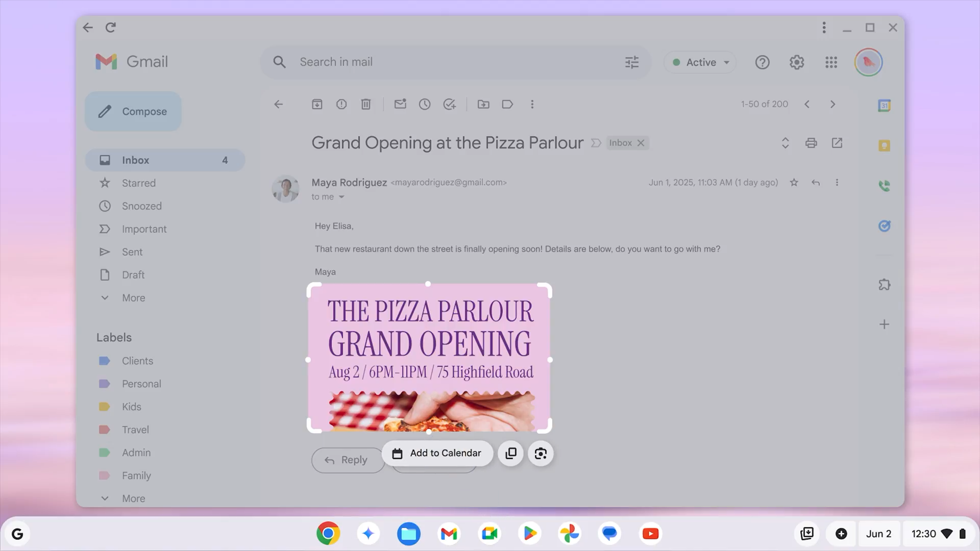Click the Reply button below the email

[x=348, y=460]
